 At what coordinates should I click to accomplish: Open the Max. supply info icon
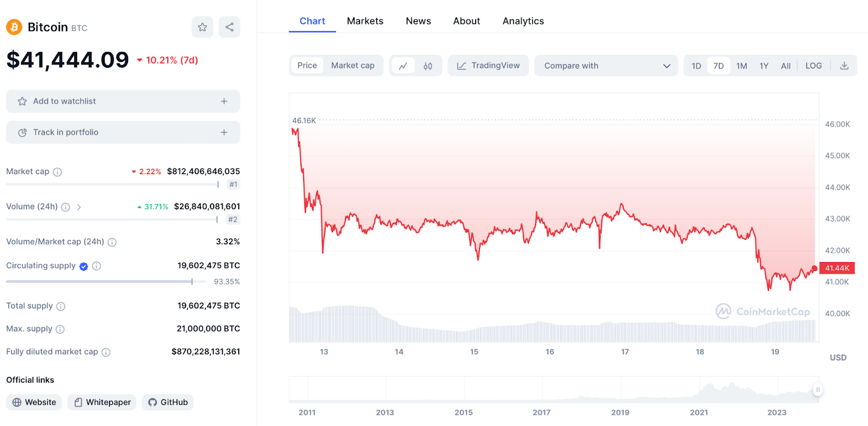tap(60, 329)
